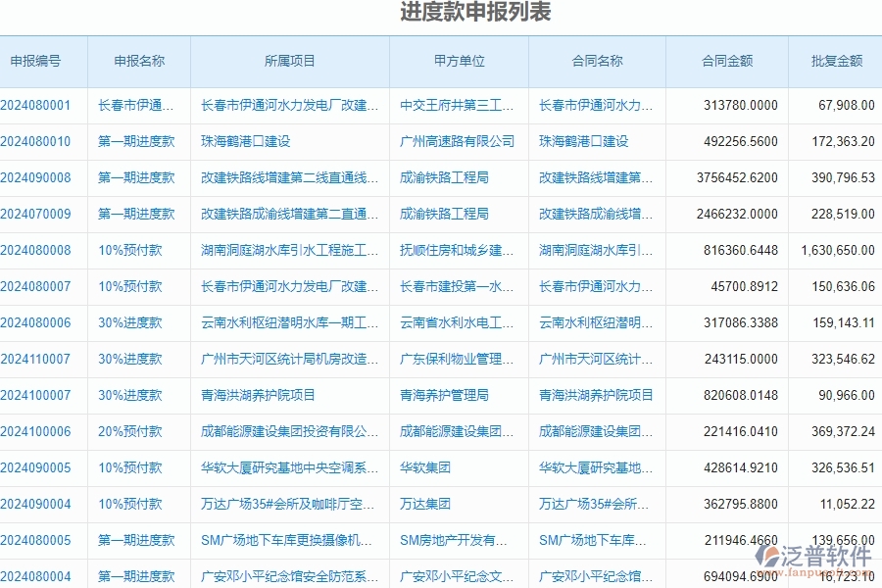
Task: Click the 甲方单位 column header
Action: click(457, 61)
